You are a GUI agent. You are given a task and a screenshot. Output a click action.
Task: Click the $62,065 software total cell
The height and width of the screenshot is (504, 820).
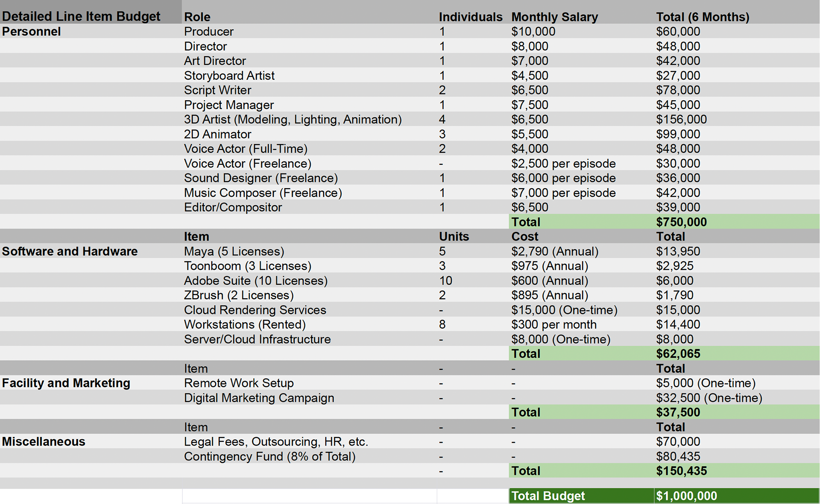[678, 354]
